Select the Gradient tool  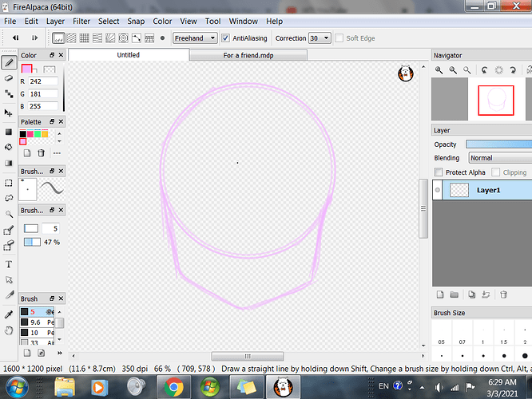coord(9,163)
